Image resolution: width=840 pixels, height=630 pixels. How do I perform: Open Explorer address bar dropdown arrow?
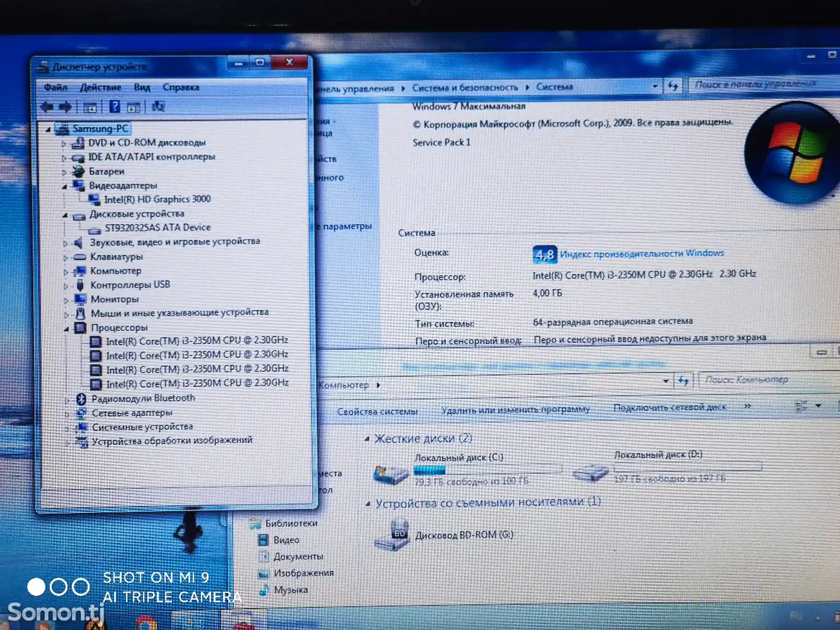click(x=666, y=381)
